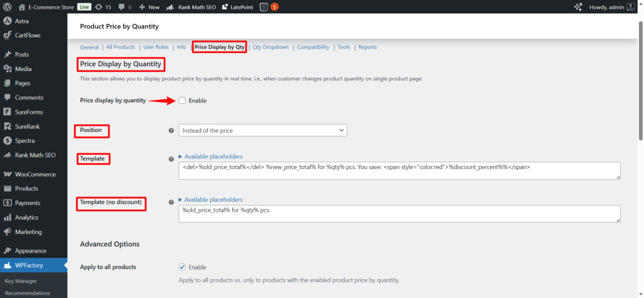Click the sparkle icon near Howdy admin
The width and height of the screenshot is (644, 298).
pos(579,7)
